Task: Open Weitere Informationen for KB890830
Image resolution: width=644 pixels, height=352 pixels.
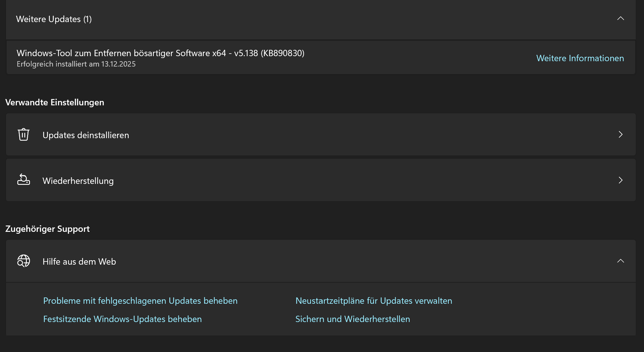Action: 580,58
